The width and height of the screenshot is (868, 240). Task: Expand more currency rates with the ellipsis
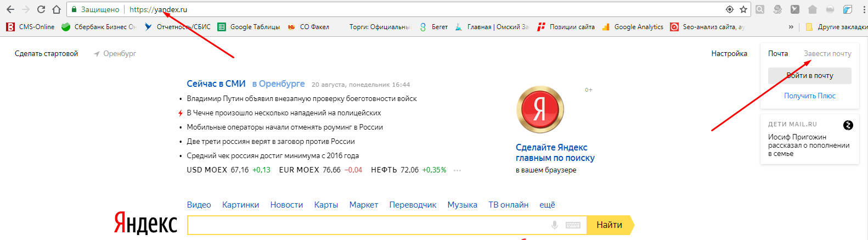click(457, 170)
